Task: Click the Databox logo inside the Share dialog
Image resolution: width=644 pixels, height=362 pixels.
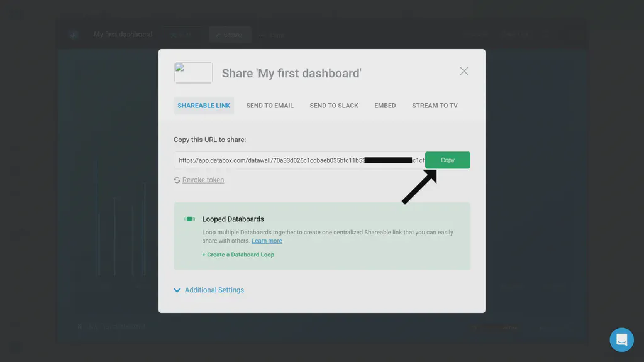Action: pyautogui.click(x=193, y=72)
